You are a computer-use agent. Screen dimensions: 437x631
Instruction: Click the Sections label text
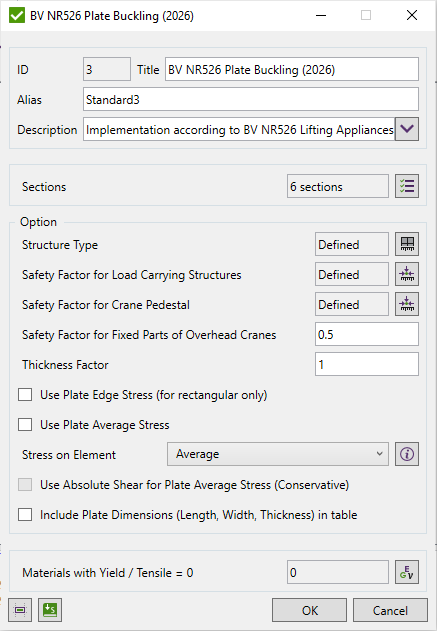44,187
